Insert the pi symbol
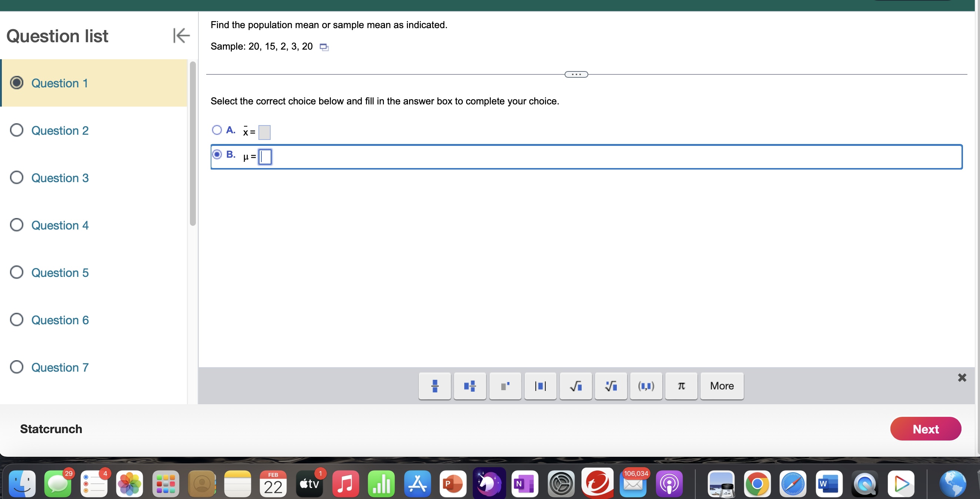The height and width of the screenshot is (499, 980). tap(681, 386)
